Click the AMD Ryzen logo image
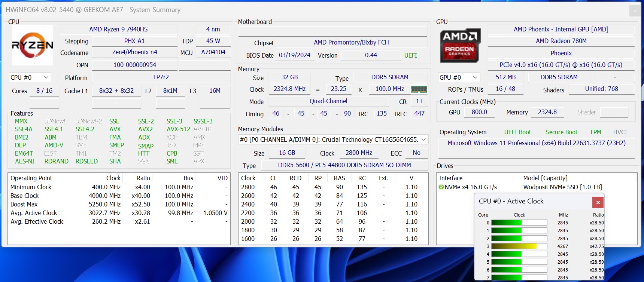This screenshot has height=282, width=644. (33, 45)
